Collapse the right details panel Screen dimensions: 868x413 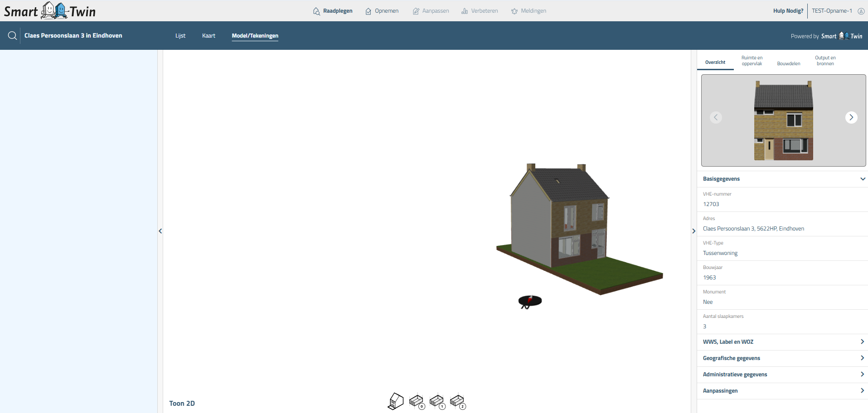coord(693,231)
